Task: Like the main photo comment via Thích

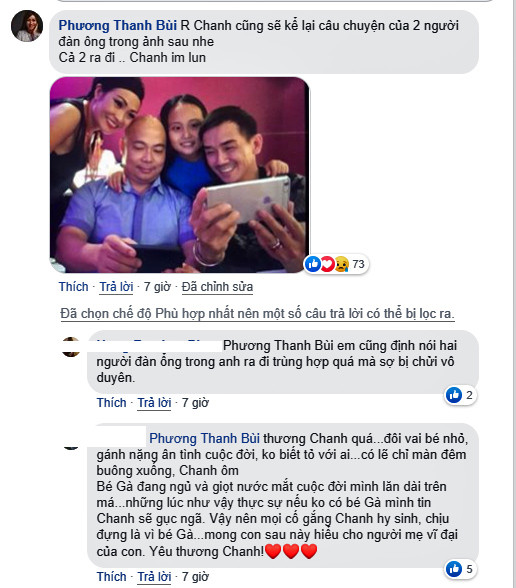Action: pos(73,286)
